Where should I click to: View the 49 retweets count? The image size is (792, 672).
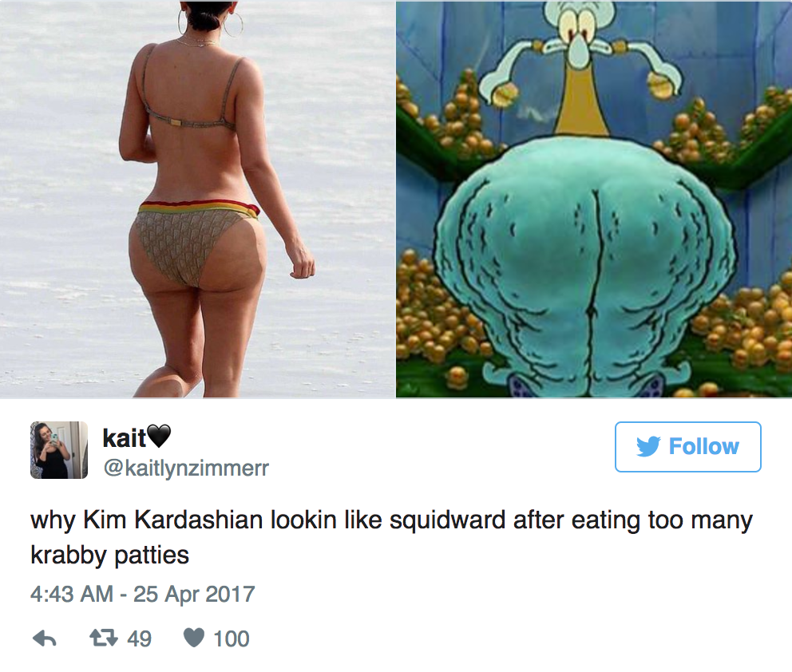tap(139, 638)
